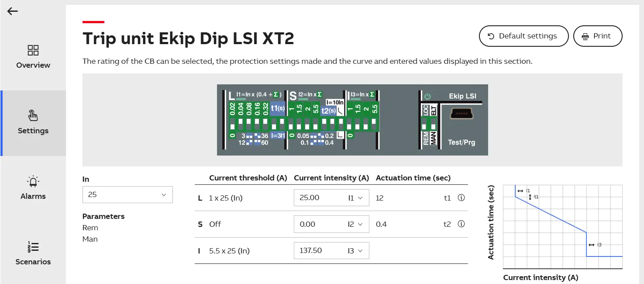
Task: Toggle the S section 2 dip switch
Action: tap(307, 124)
